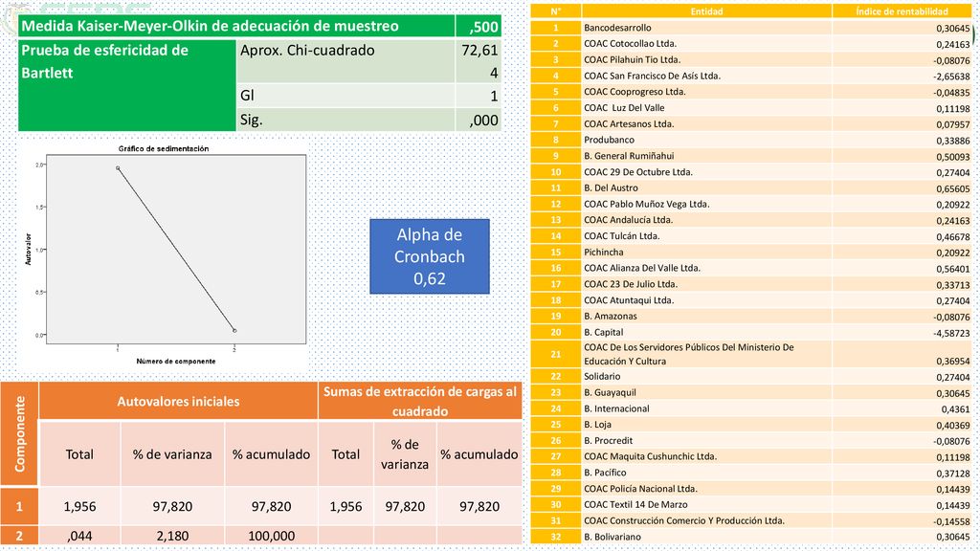Select B. Amazonas entity
The width and height of the screenshot is (980, 551).
611,316
